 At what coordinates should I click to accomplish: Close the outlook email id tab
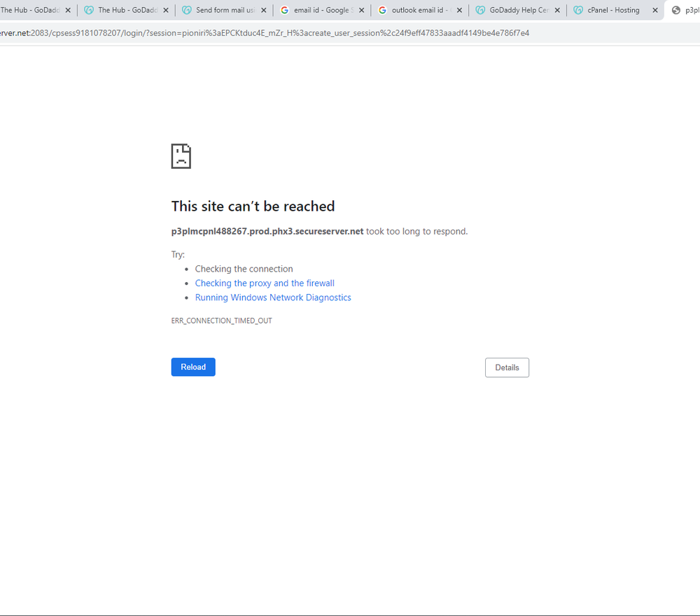click(x=459, y=10)
